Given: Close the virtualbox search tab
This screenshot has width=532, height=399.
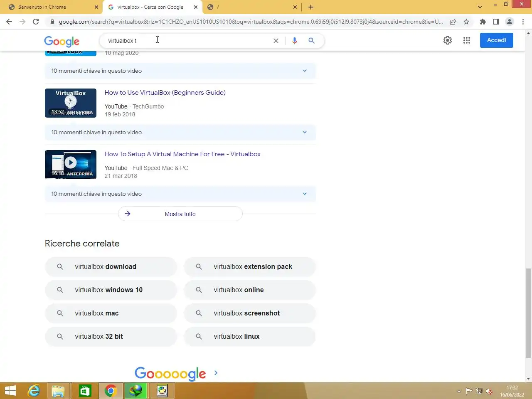Looking at the screenshot, I should (x=196, y=7).
